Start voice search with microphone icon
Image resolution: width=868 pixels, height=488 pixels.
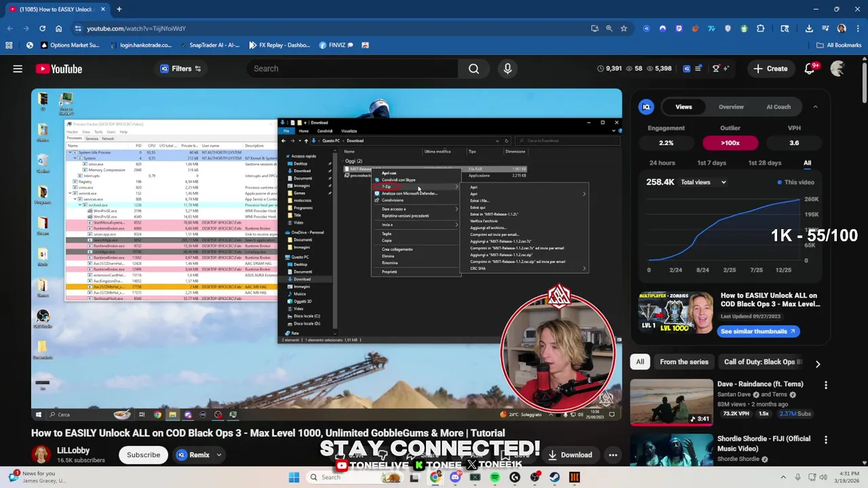pyautogui.click(x=507, y=68)
